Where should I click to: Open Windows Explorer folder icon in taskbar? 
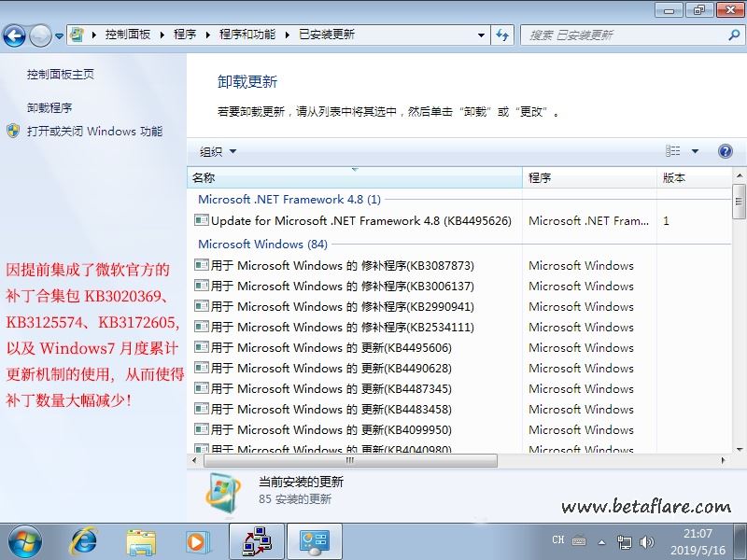pyautogui.click(x=141, y=540)
